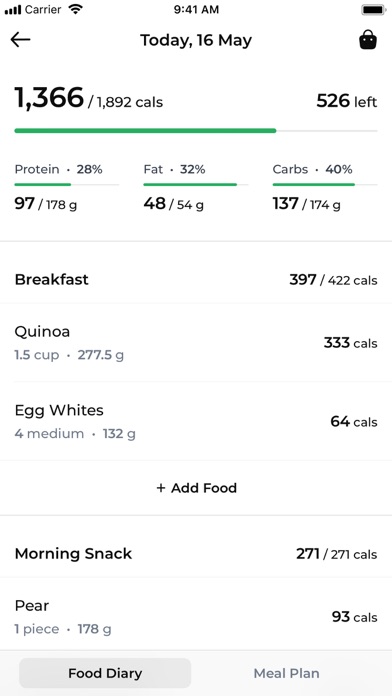Tap the back arrow icon

tap(20, 40)
